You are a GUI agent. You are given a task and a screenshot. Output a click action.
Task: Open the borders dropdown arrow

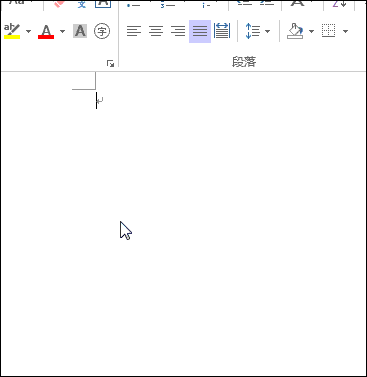345,31
